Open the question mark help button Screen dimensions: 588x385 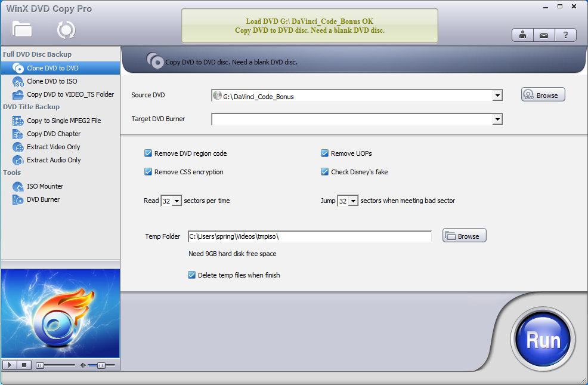point(565,35)
